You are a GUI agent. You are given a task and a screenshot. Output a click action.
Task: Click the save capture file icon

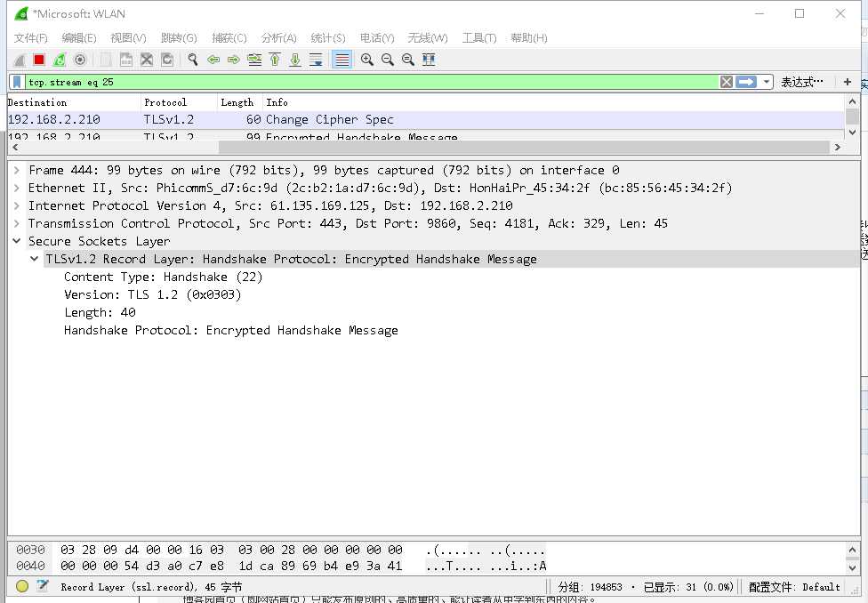pyautogui.click(x=126, y=60)
